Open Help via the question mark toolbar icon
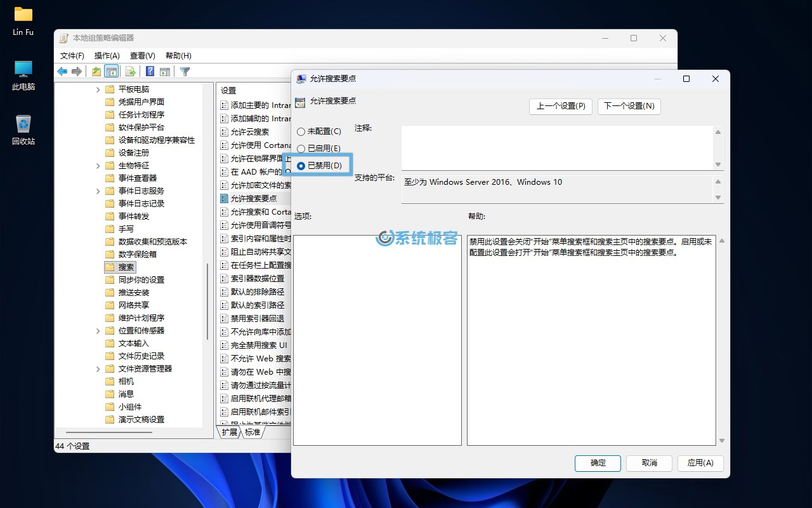The height and width of the screenshot is (508, 812). point(148,71)
